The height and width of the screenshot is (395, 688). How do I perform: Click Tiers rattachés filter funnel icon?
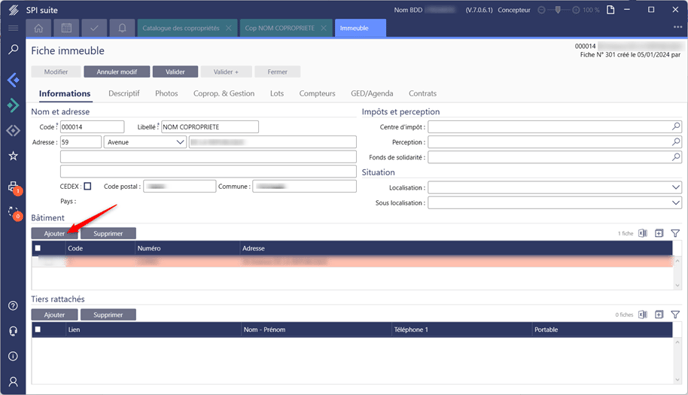tap(675, 314)
